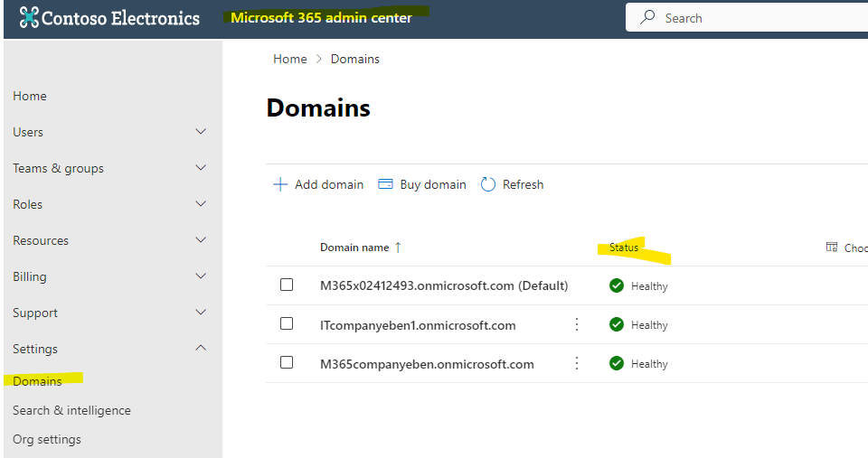Click the plus icon for Add domain
The image size is (868, 458).
click(x=280, y=184)
